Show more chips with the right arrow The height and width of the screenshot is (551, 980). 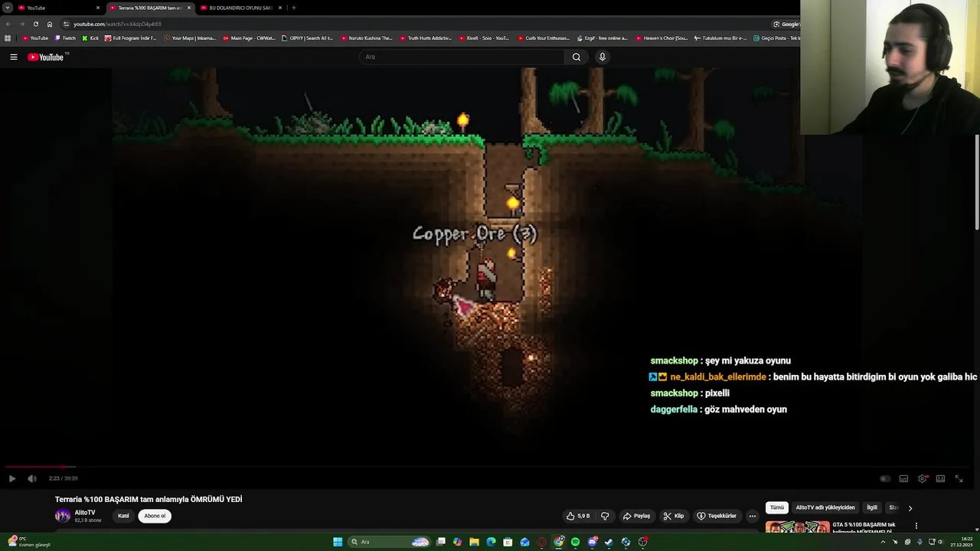tap(910, 507)
